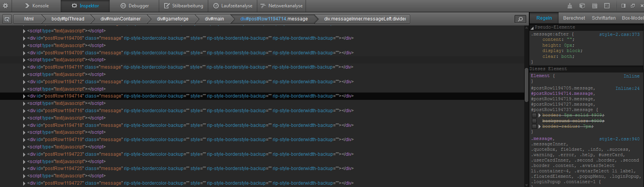Open the Netzwerkanalyse tab

[282, 6]
